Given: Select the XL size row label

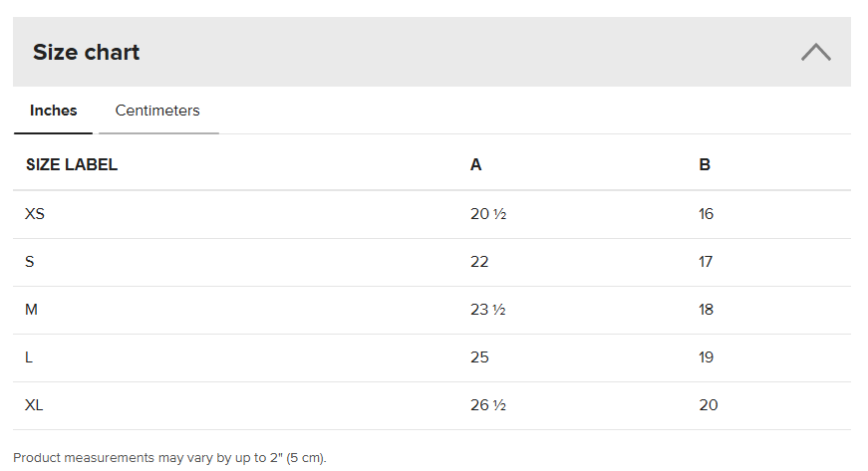Looking at the screenshot, I should [x=35, y=405].
